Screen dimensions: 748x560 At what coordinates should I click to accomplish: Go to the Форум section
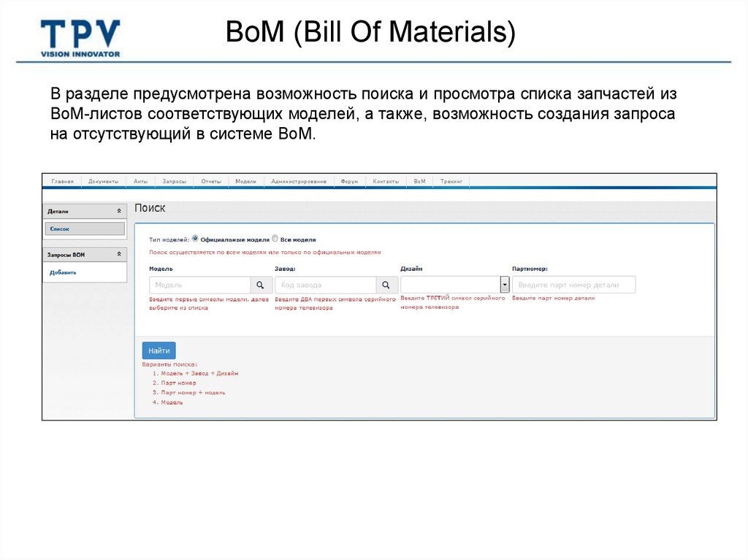pos(348,180)
